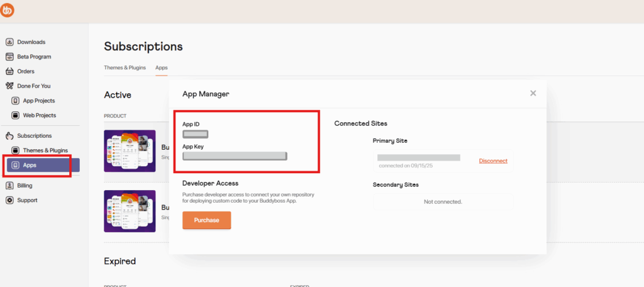Switch to the Themes & Plugins tab
Image resolution: width=644 pixels, height=287 pixels.
point(126,68)
